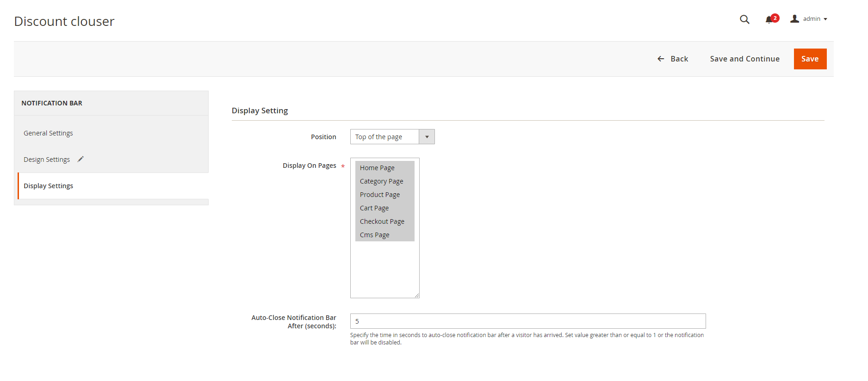Click the Back arrow icon
Image resolution: width=868 pixels, height=381 pixels.
coord(661,59)
